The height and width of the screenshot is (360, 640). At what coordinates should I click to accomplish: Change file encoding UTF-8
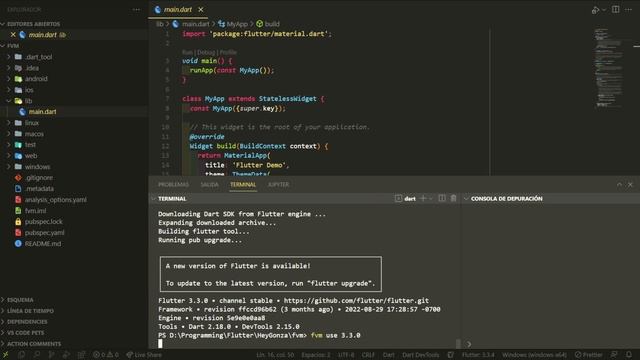(346, 355)
